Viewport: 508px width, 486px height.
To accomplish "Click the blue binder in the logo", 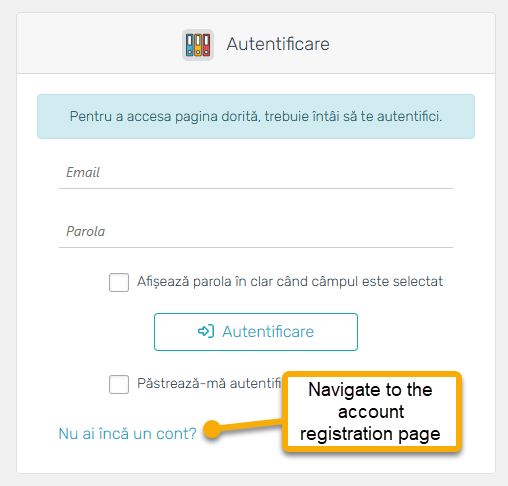I will [190, 45].
